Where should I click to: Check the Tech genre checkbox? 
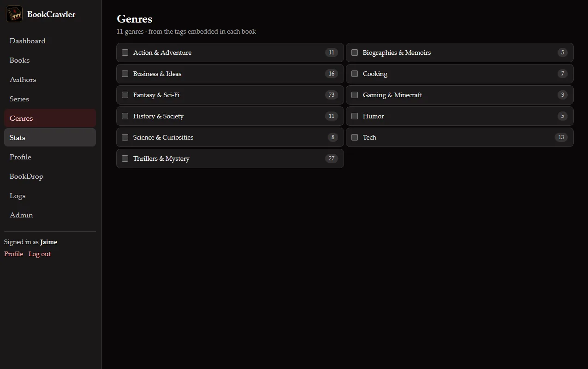tap(355, 137)
